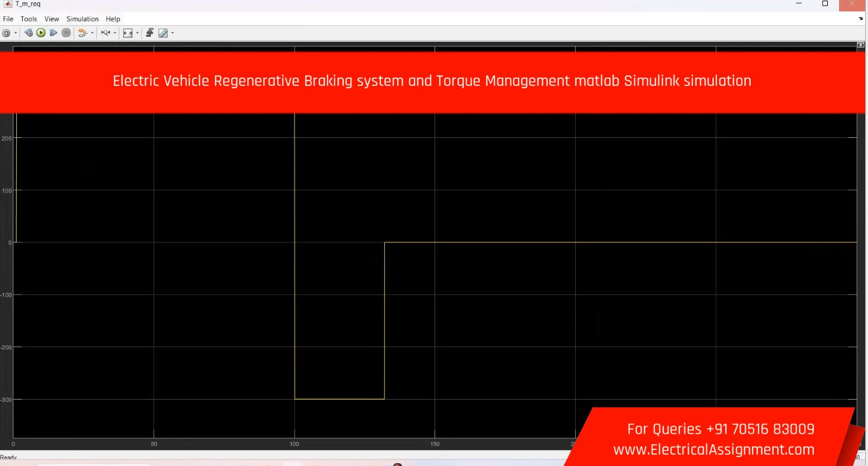Screen dimensions: 868x466
Task: Click the Scale Axes Limits icon
Action: tap(127, 33)
